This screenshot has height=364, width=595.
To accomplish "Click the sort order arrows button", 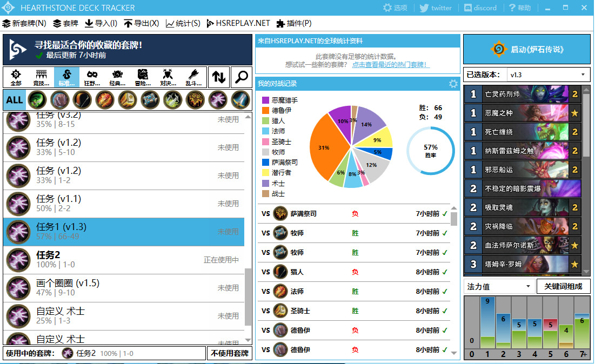I will (219, 77).
